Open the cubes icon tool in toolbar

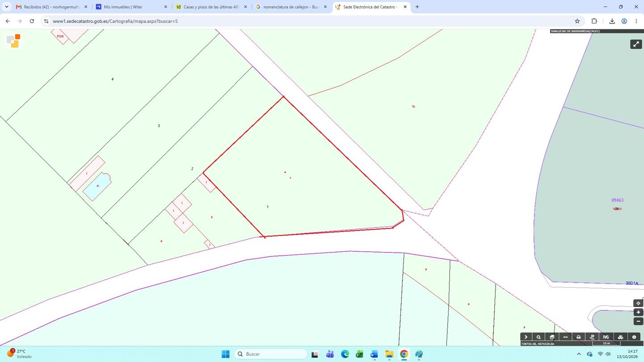620,337
